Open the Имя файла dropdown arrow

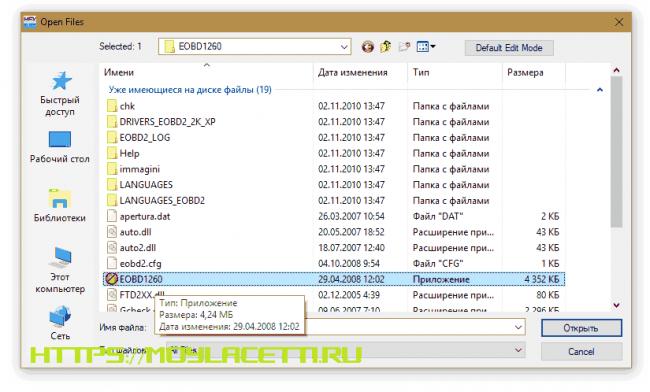(x=518, y=327)
